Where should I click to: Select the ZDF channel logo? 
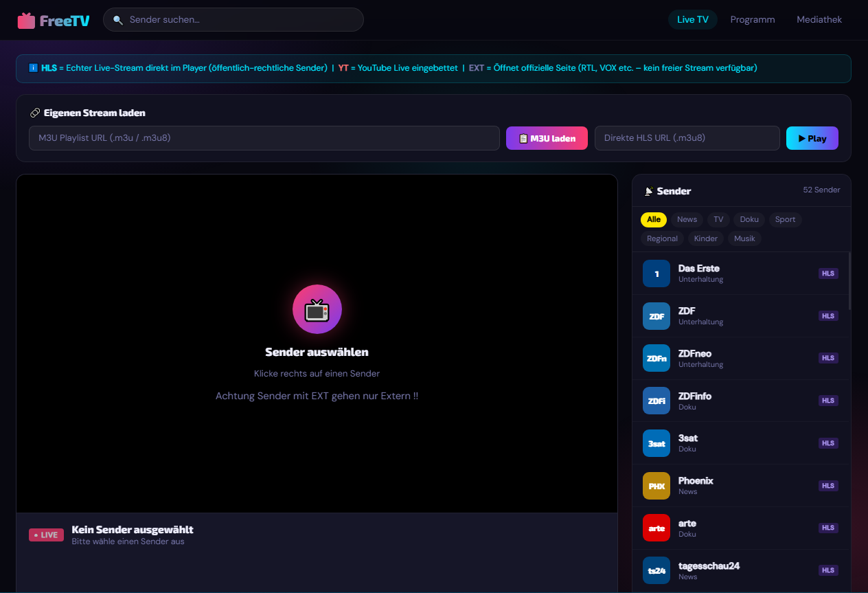[x=656, y=316]
